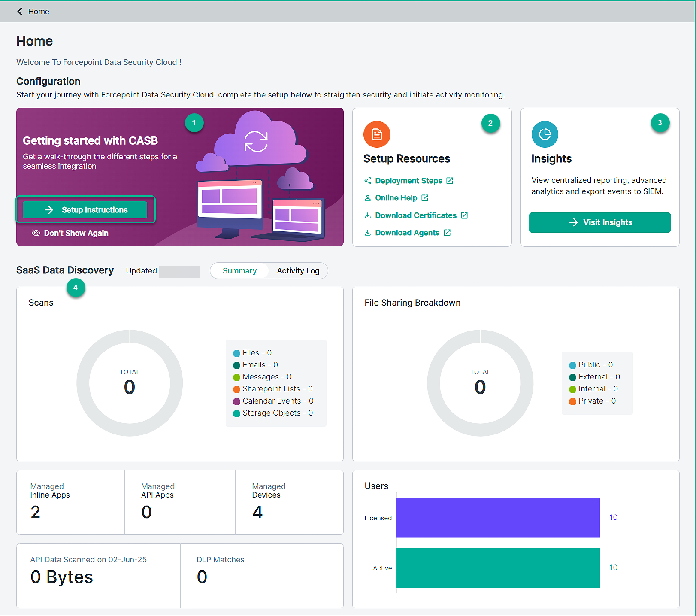Switch to the Summary tab

tap(239, 271)
